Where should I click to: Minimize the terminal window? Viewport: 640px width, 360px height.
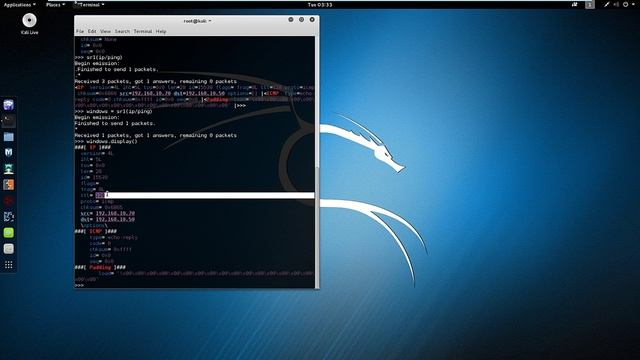click(291, 20)
